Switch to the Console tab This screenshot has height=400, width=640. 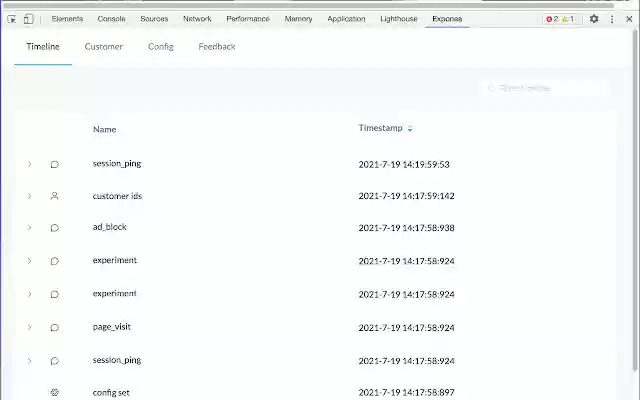(111, 19)
